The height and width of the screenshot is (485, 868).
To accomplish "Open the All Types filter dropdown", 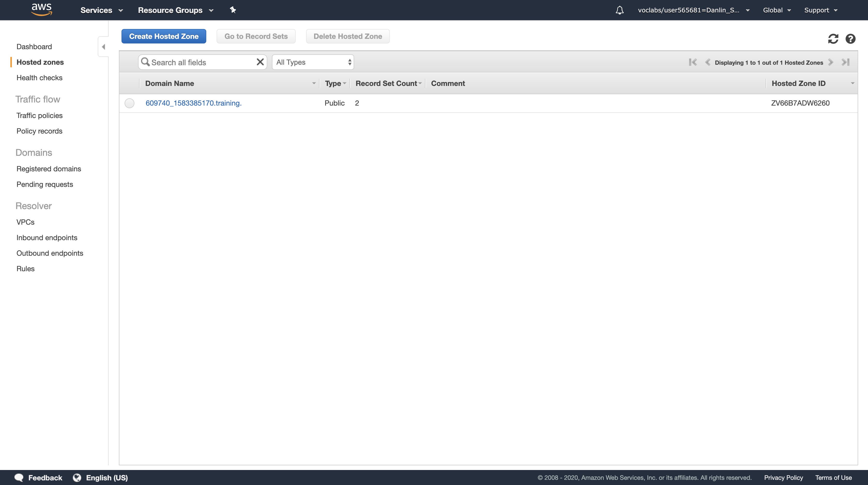I will [313, 62].
